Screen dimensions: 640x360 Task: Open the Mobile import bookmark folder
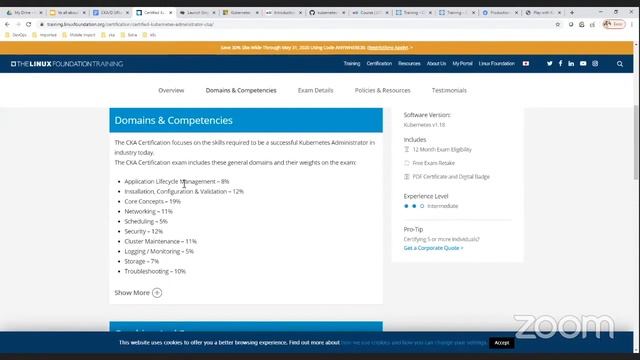click(x=79, y=35)
